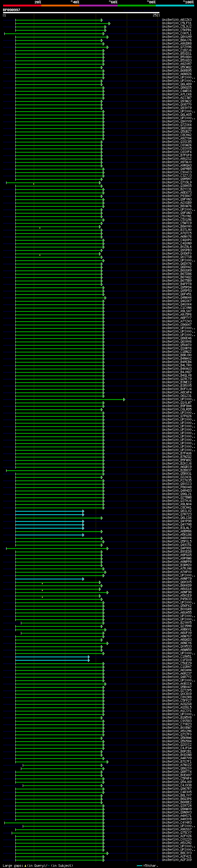Select the UniRef100_Q6F451 entry
The height and width of the screenshot is (868, 197).
pos(177,294)
